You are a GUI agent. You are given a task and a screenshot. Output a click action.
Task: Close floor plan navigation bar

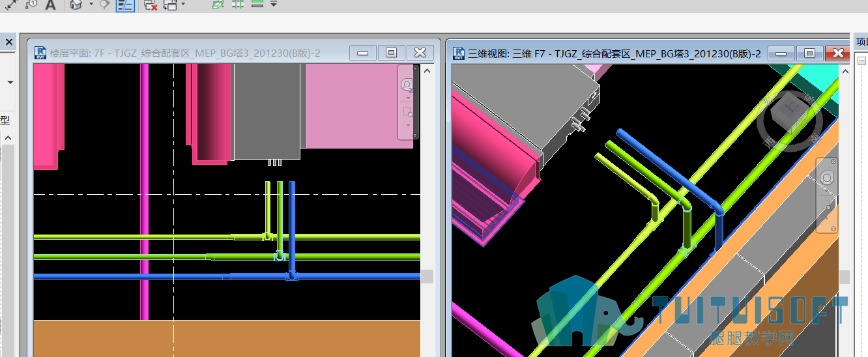click(x=414, y=68)
